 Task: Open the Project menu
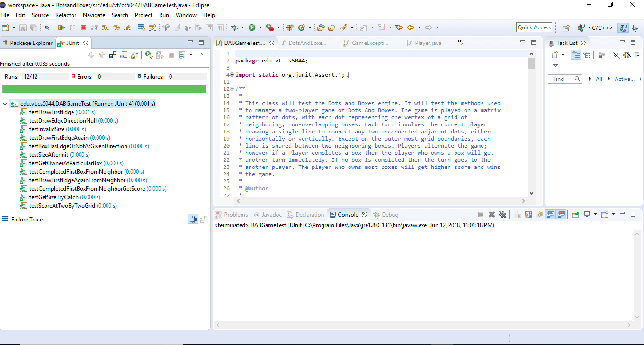pyautogui.click(x=143, y=15)
